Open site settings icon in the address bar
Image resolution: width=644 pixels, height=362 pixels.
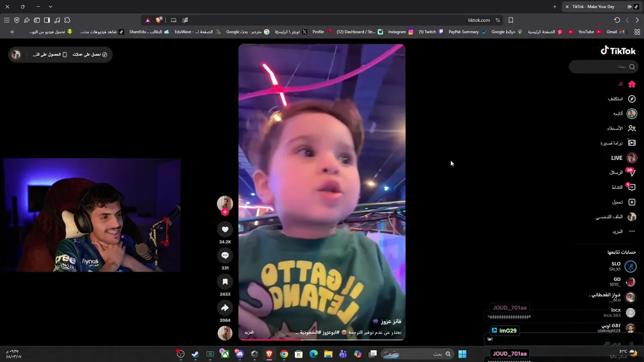tap(498, 20)
